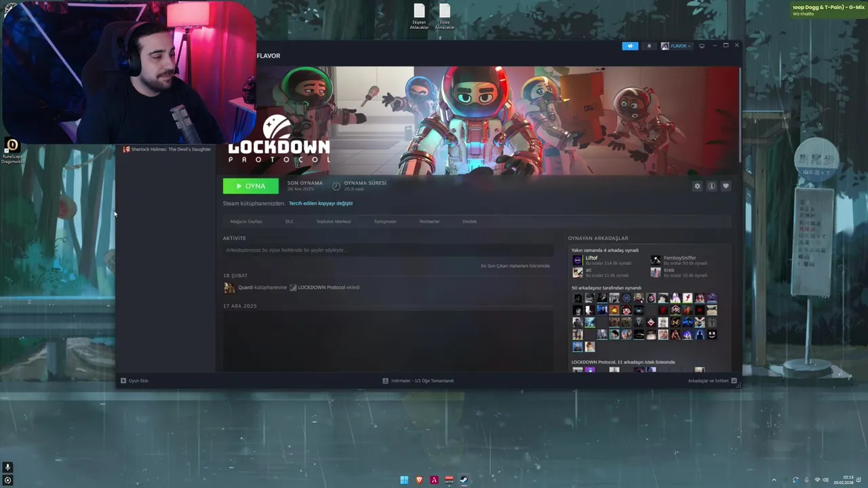
Task: Click the Quardi name in activity feed
Action: click(245, 287)
